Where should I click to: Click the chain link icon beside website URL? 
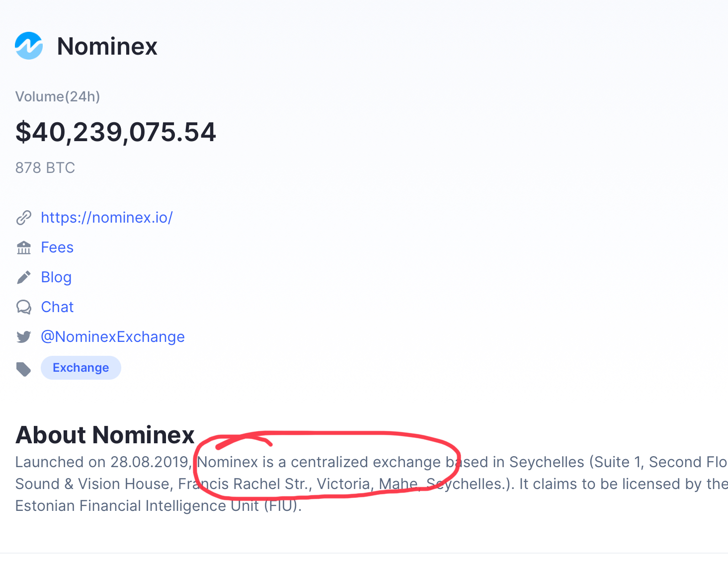(x=24, y=218)
